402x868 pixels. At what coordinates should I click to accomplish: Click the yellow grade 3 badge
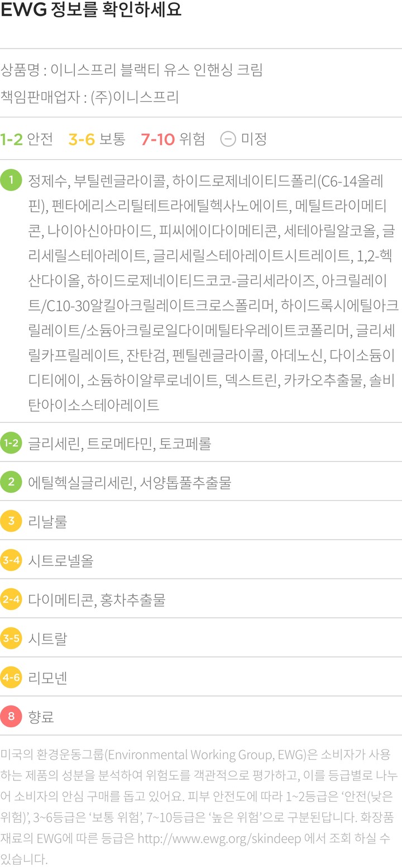point(11,522)
